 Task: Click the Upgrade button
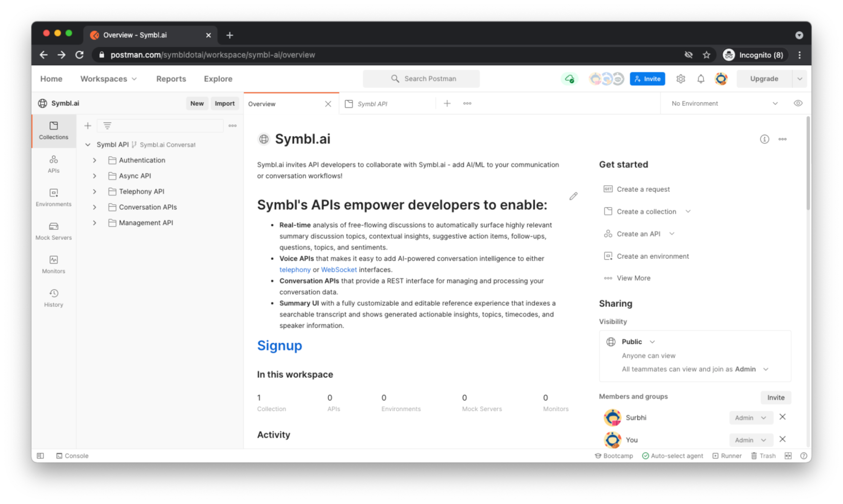pyautogui.click(x=764, y=79)
